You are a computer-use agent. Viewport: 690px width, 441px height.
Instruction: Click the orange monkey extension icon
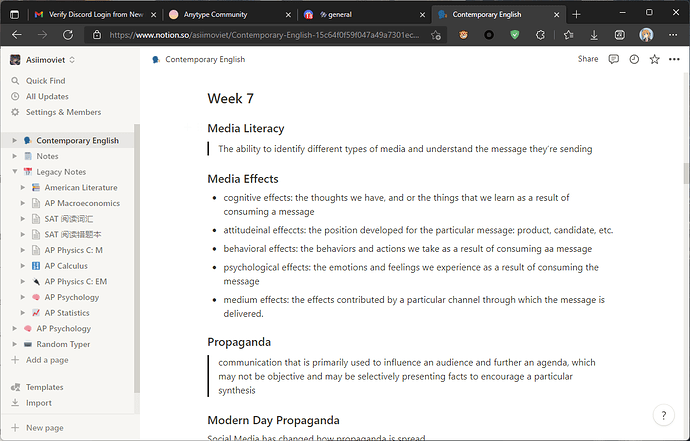[463, 35]
